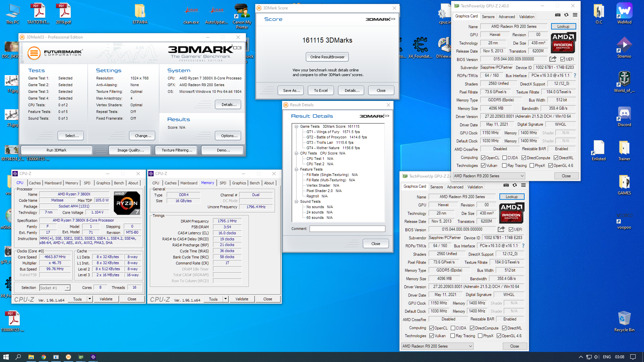Open the notification center icon
The width and height of the screenshot is (644, 362).
633,357
